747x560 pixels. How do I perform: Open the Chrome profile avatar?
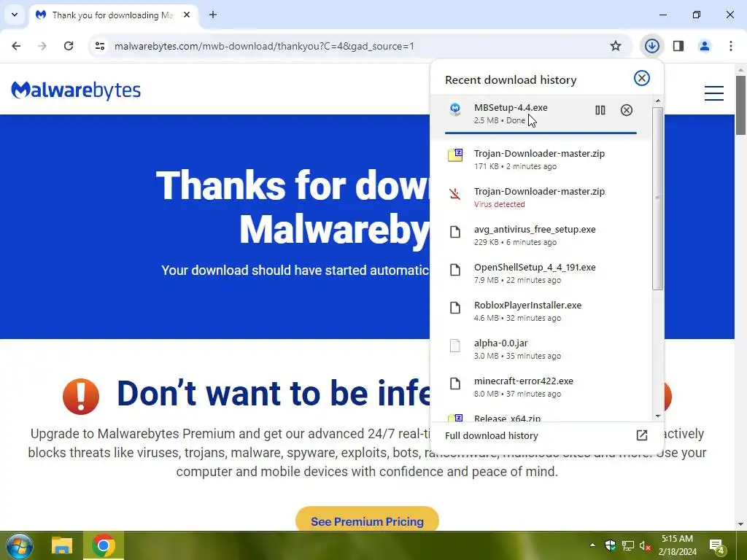click(x=705, y=46)
